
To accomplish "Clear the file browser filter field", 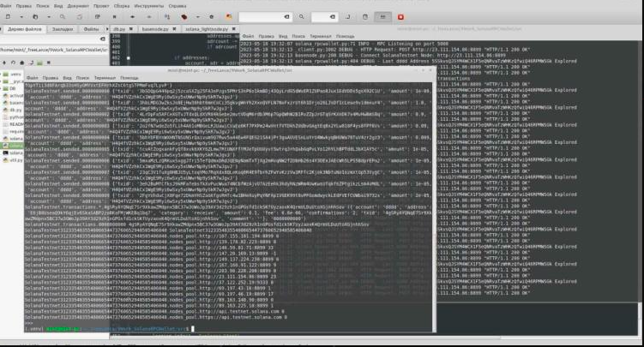I will (103, 39).
